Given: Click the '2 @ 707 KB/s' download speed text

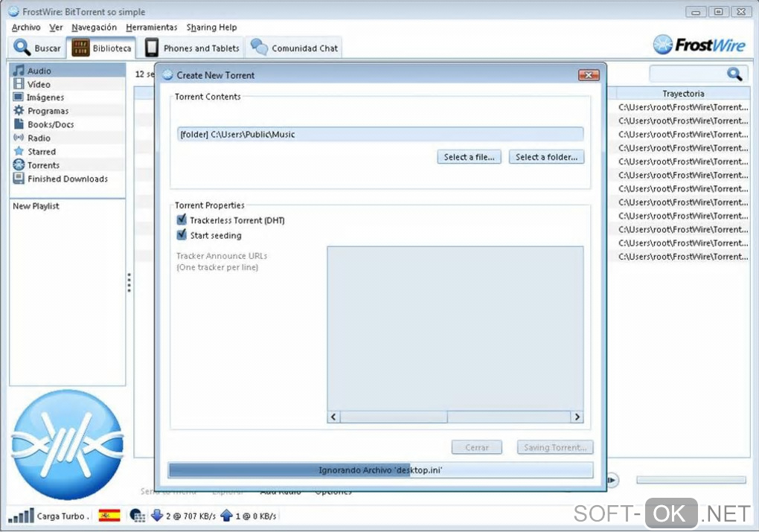Looking at the screenshot, I should click(x=190, y=516).
